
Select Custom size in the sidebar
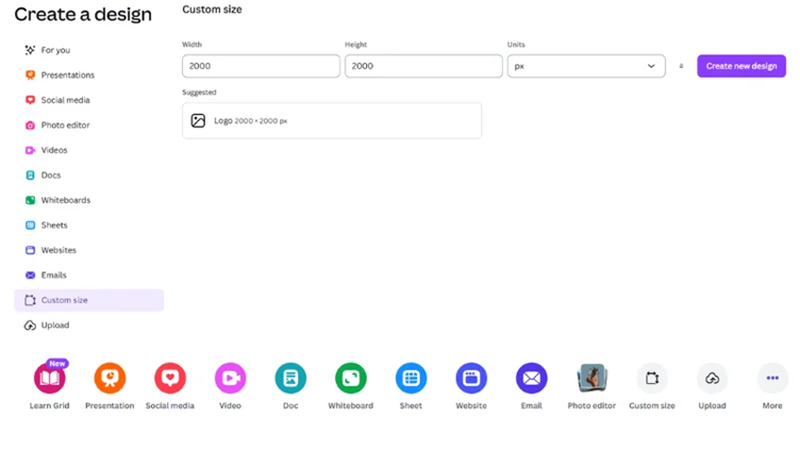click(89, 300)
